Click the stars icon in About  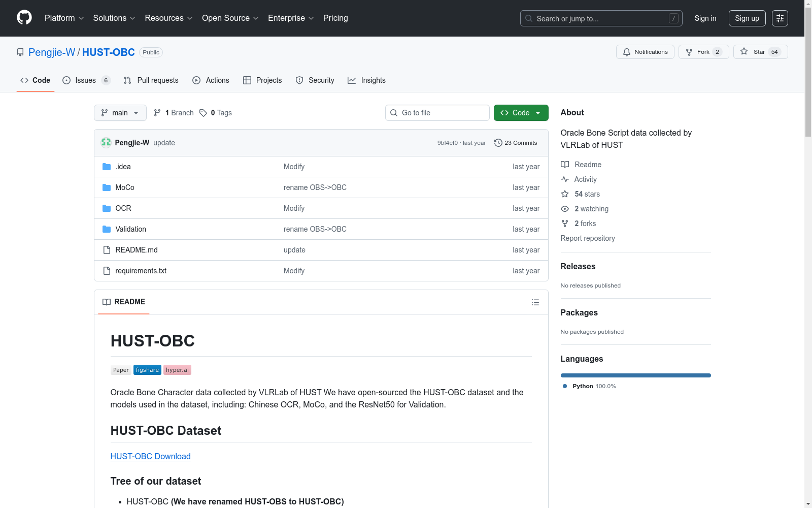coord(565,194)
